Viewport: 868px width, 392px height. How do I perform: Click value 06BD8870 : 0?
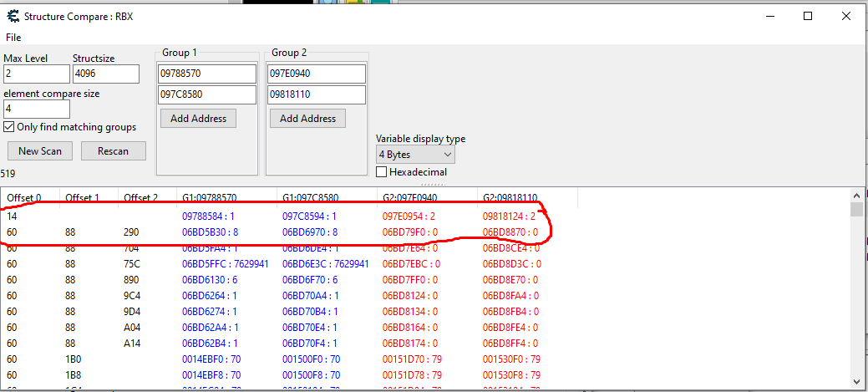(510, 232)
